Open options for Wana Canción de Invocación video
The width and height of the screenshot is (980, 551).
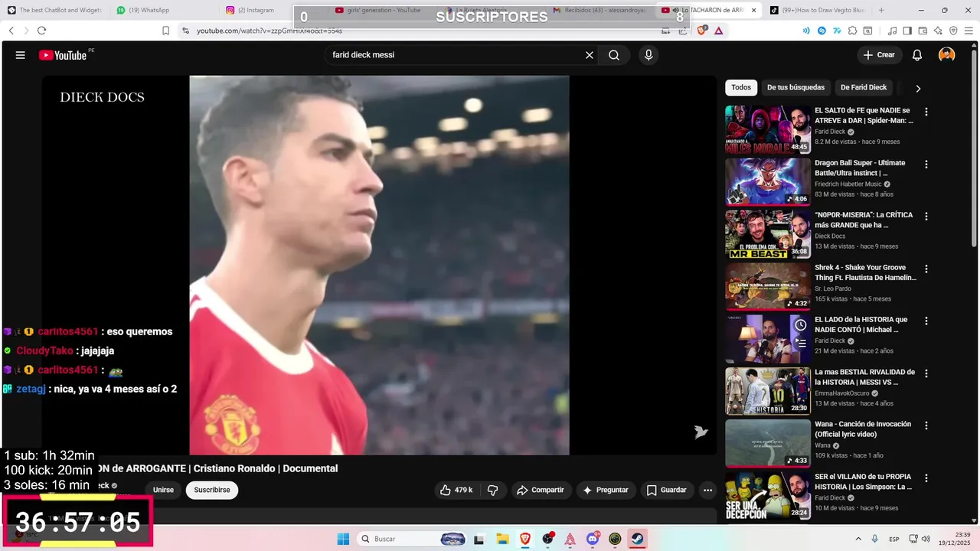click(x=926, y=425)
